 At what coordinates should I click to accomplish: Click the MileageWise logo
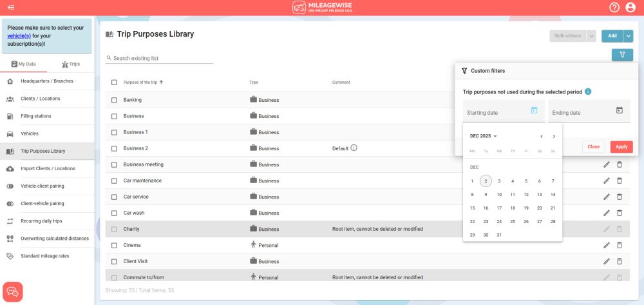[x=322, y=7]
